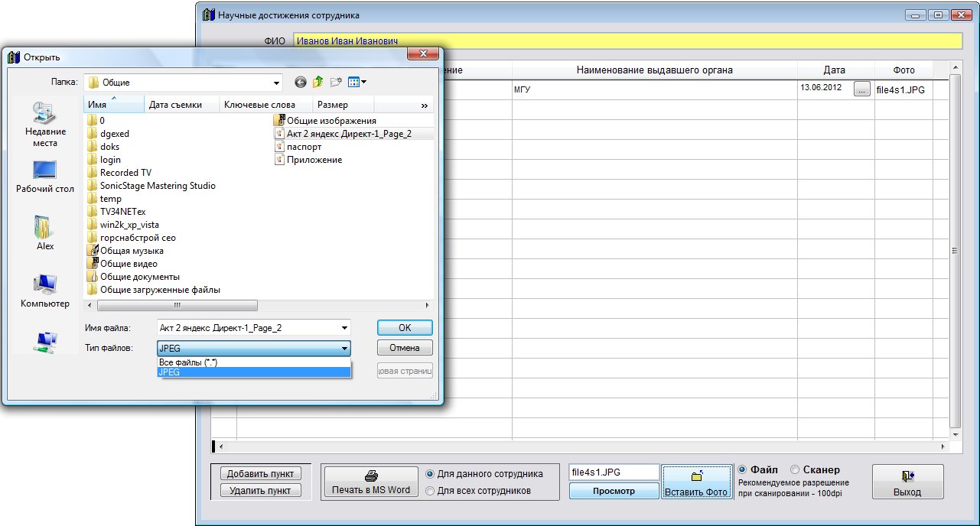Select Все файлы (*.*) from list
This screenshot has height=526, width=980.
click(x=188, y=362)
